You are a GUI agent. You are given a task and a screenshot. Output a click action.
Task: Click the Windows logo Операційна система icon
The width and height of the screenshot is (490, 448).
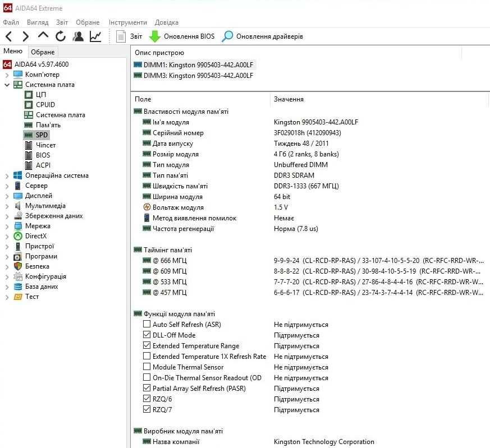(x=18, y=175)
